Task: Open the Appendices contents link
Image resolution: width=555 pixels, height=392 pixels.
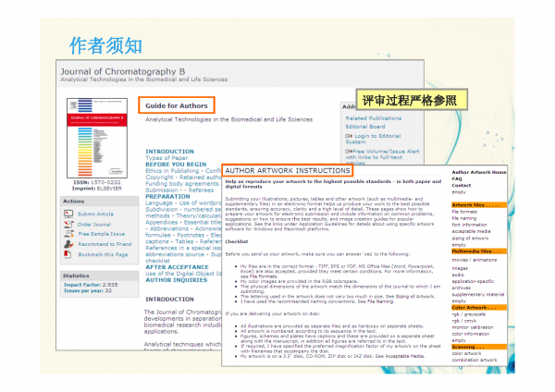Action: tap(161, 222)
